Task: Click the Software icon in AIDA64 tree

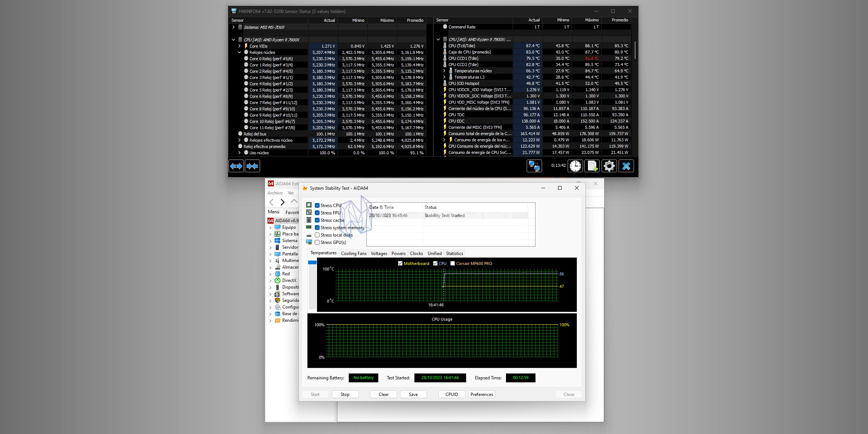Action: coord(278,294)
